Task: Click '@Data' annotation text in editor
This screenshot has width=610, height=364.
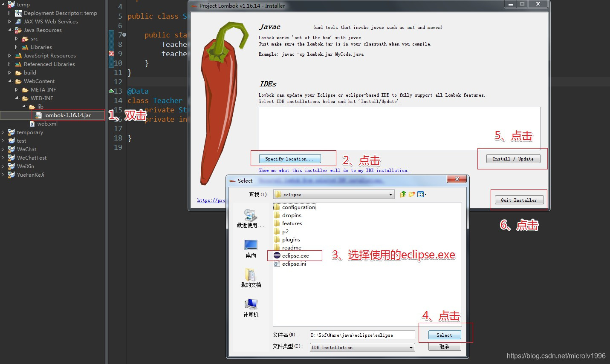Action: pos(138,91)
